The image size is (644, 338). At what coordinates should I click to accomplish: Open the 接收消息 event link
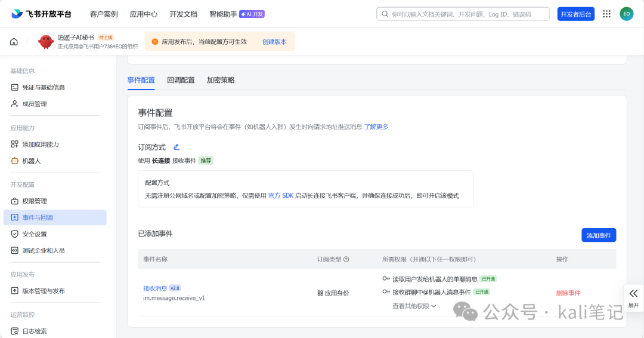[155, 288]
